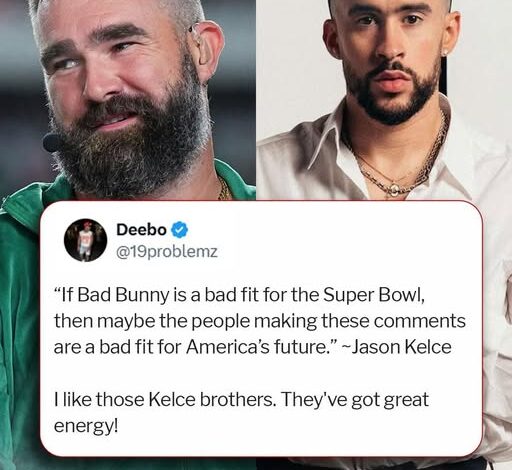The width and height of the screenshot is (512, 470).
Task: Click the photo of bearded man in green jacket
Action: point(128,100)
